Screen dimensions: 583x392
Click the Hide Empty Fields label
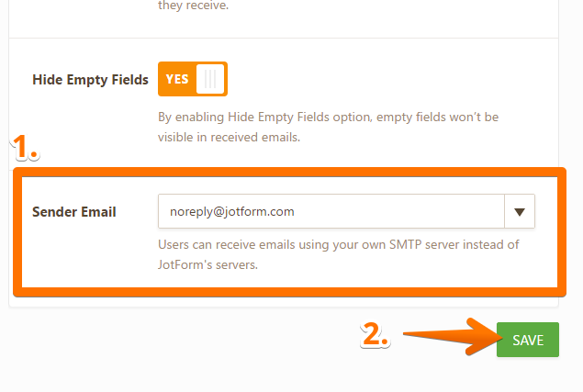90,80
